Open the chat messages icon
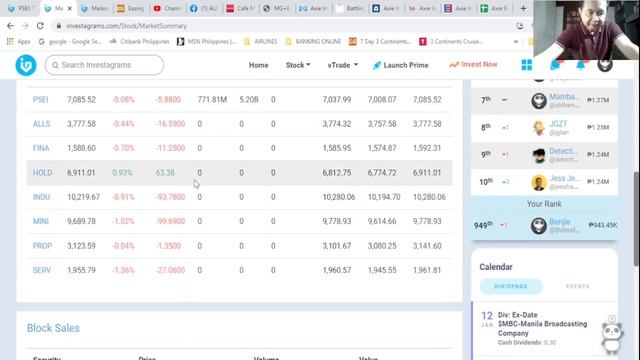This screenshot has width=640, height=360. 555,65
